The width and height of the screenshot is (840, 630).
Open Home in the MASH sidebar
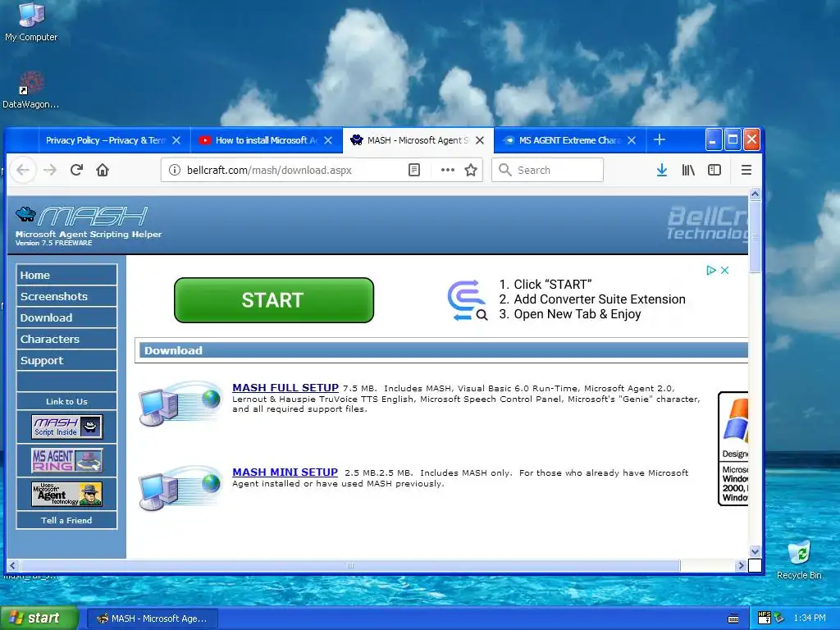66,275
